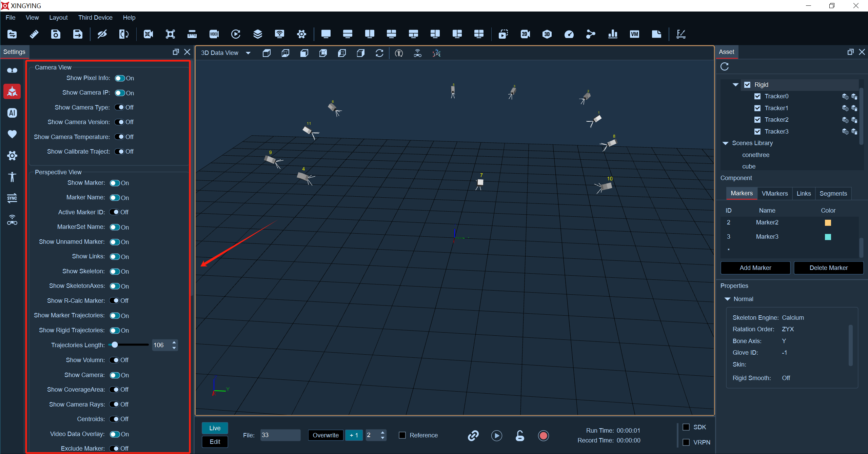Uncheck the Tracker2 checkbox

pos(757,120)
